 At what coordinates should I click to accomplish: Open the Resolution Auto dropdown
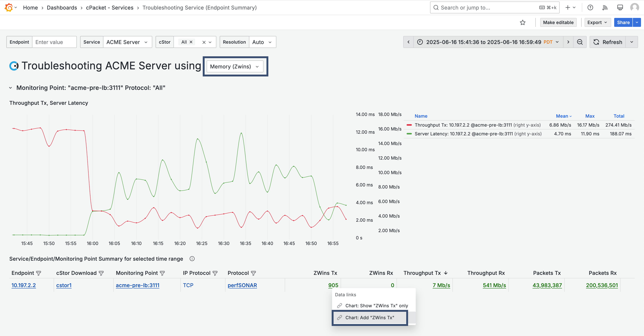[263, 42]
